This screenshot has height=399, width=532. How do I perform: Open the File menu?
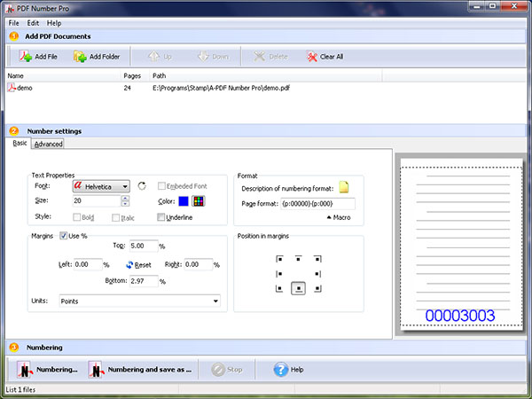click(x=13, y=23)
